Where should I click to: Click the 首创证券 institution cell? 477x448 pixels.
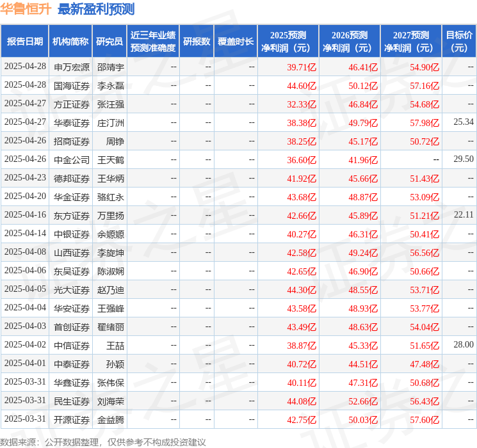[x=72, y=327]
